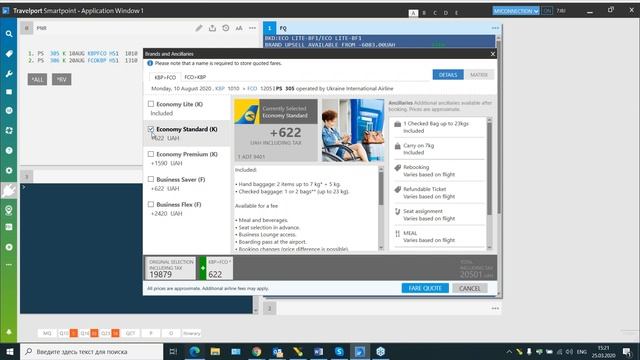Click the 'Carry on 7kg' ancillary row

(x=438, y=149)
